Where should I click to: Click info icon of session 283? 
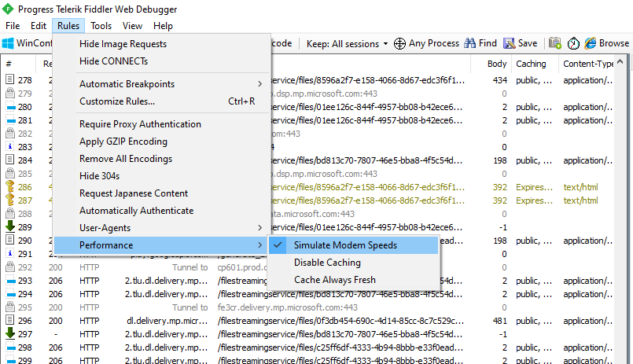(x=10, y=146)
